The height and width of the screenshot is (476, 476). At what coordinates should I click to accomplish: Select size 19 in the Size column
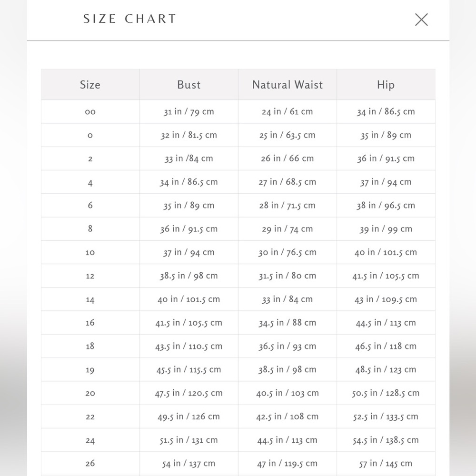90,370
